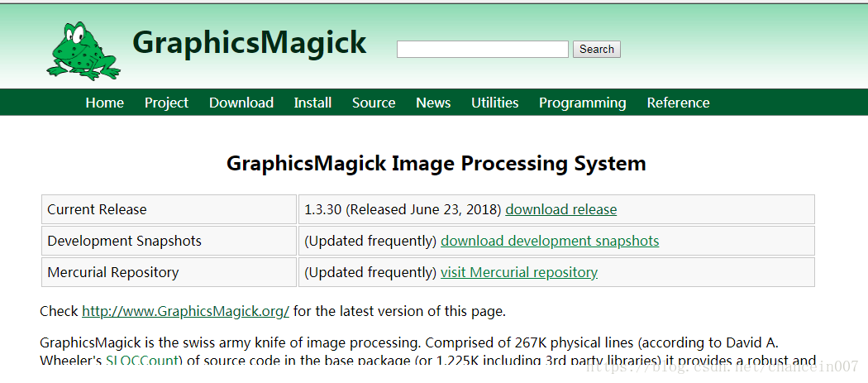Follow 'download development snapshots' link
The height and width of the screenshot is (383, 868).
coord(550,241)
